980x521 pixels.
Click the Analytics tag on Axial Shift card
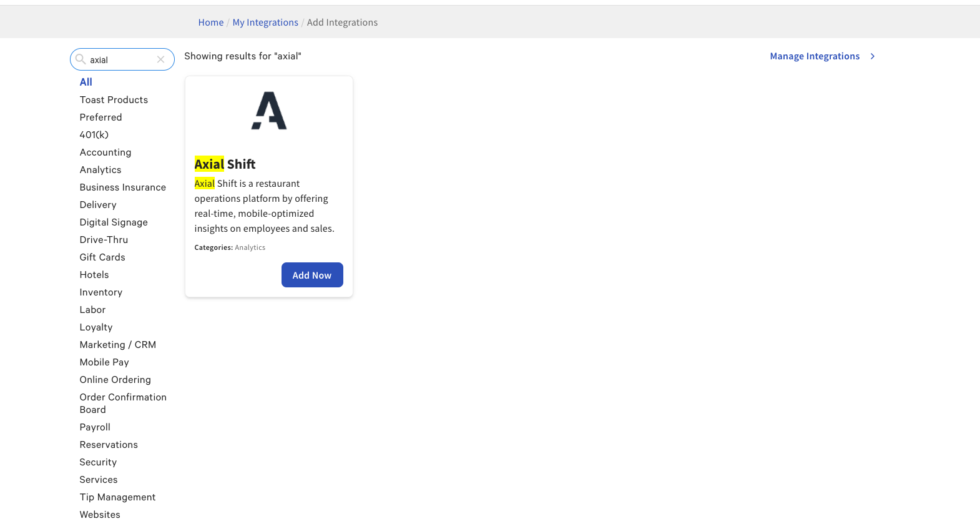(x=250, y=247)
